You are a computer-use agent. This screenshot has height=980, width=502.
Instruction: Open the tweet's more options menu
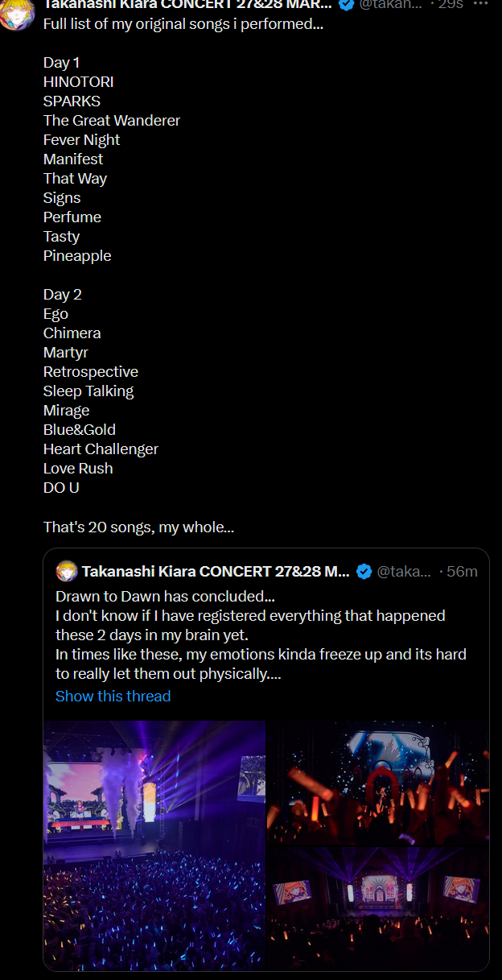(481, 4)
